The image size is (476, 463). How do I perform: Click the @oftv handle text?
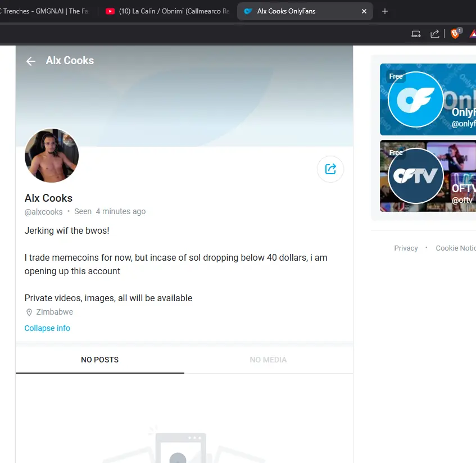[x=462, y=200]
